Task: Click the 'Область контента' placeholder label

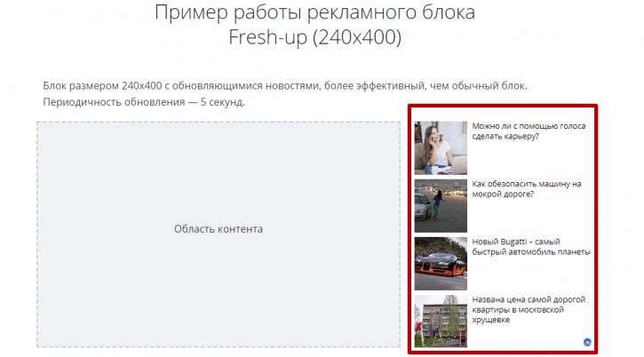Action: coord(219,229)
